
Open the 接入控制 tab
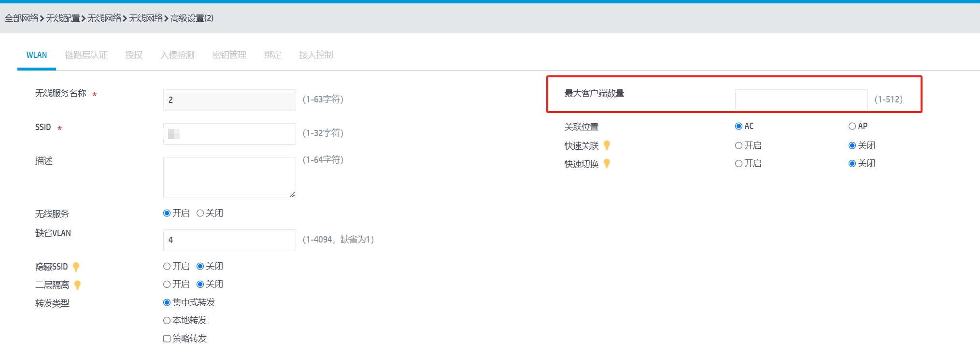coord(316,55)
